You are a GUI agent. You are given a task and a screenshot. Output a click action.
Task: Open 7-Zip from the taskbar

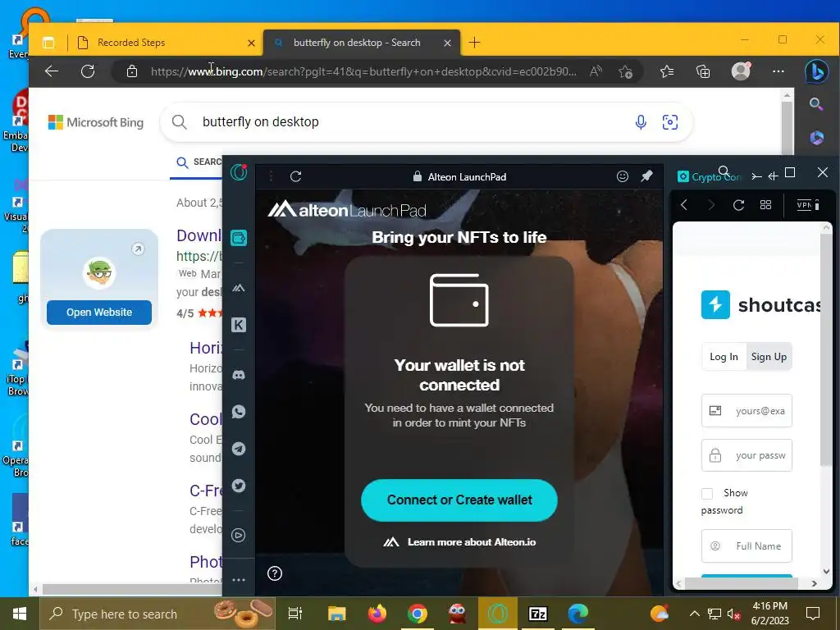click(538, 614)
